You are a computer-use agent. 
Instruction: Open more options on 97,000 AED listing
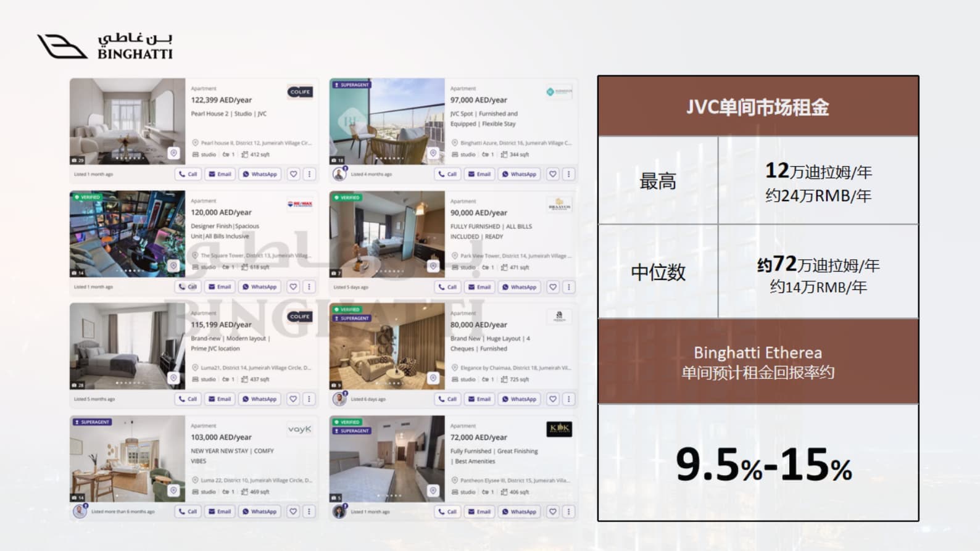point(568,174)
